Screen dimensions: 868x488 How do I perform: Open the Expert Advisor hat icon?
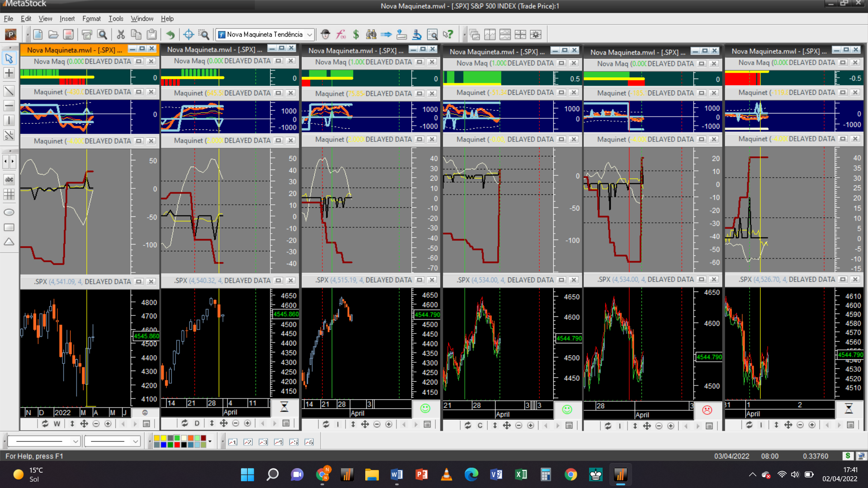click(x=325, y=34)
